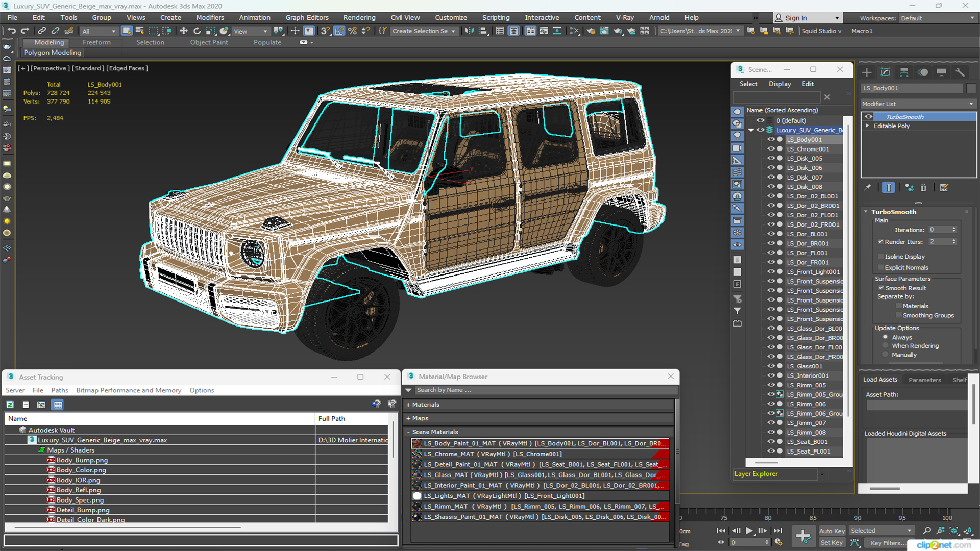Hide the LS_Body001 object eye icon
This screenshot has height=551, width=980.
[771, 139]
